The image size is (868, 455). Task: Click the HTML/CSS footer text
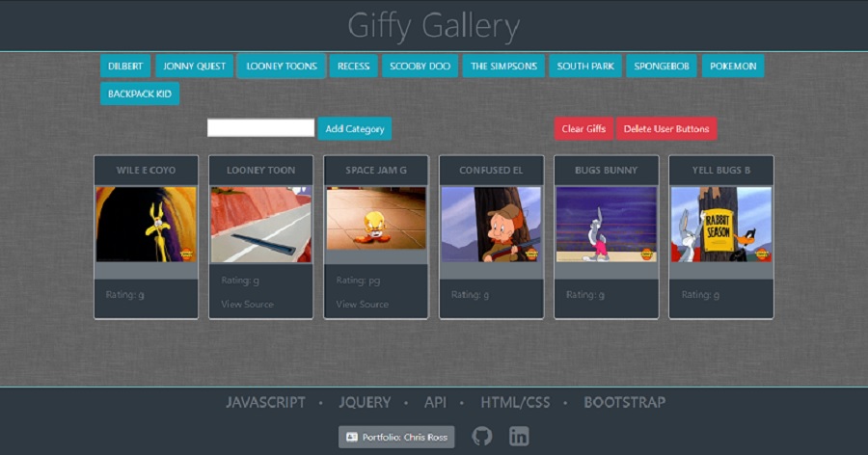point(515,402)
